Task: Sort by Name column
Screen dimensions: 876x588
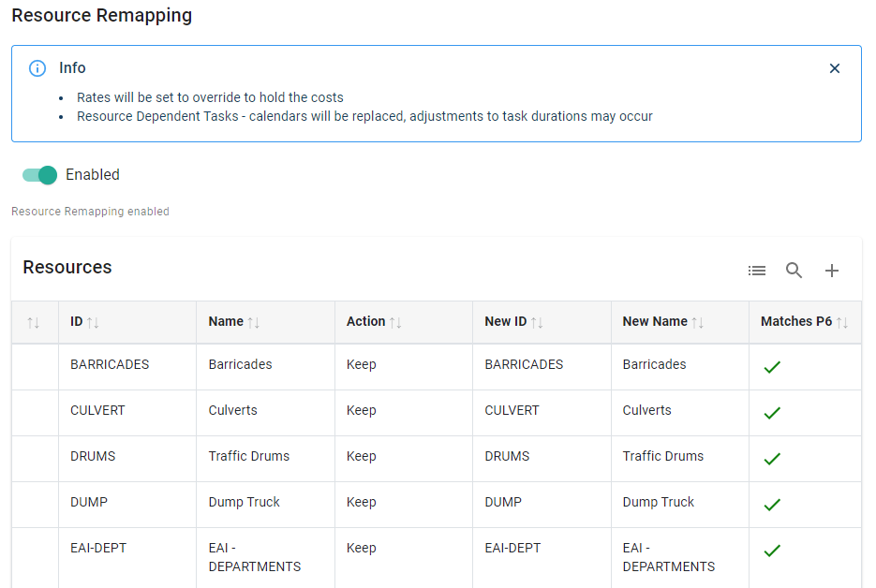Action: 254,322
